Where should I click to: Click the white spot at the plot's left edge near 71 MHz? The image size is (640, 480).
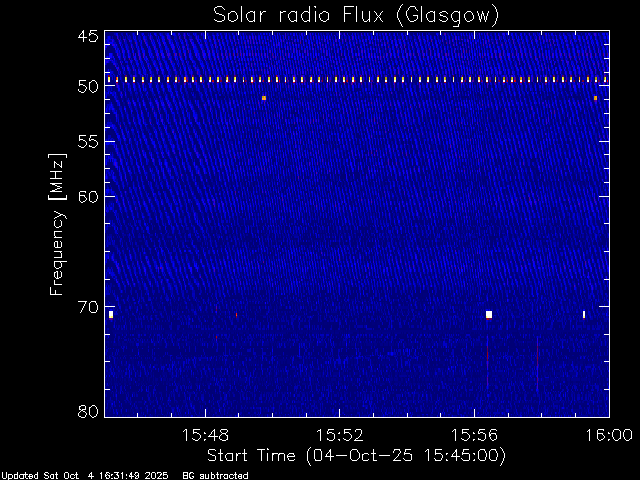click(x=111, y=314)
